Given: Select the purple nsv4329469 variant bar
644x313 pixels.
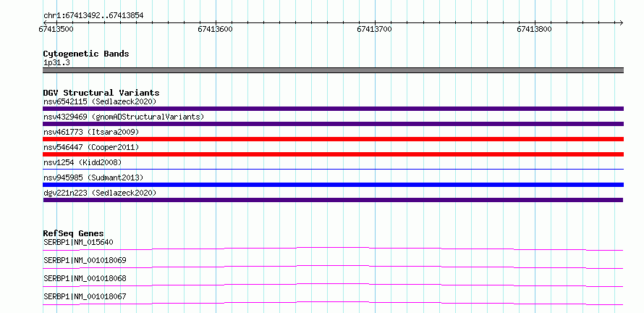Looking at the screenshot, I should pos(333,124).
